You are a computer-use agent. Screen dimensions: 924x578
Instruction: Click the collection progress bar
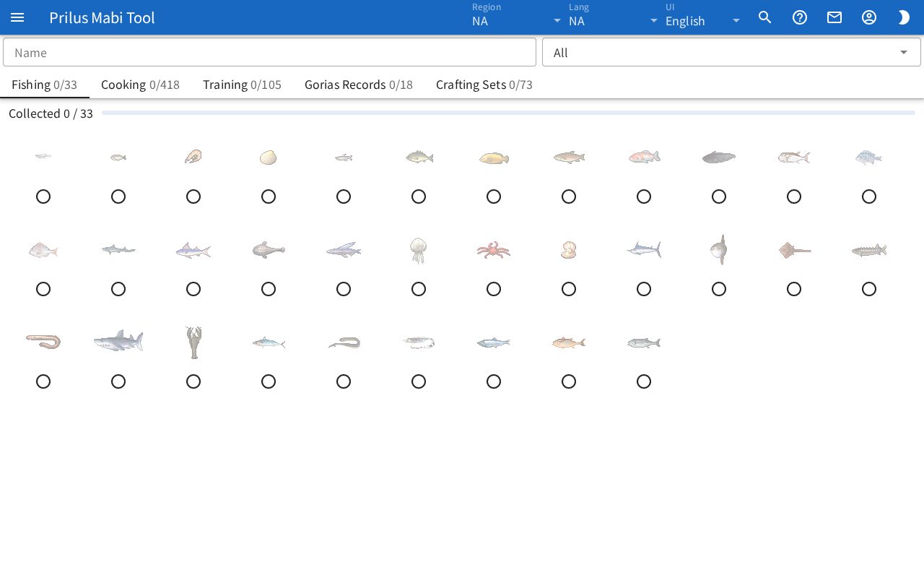(508, 113)
